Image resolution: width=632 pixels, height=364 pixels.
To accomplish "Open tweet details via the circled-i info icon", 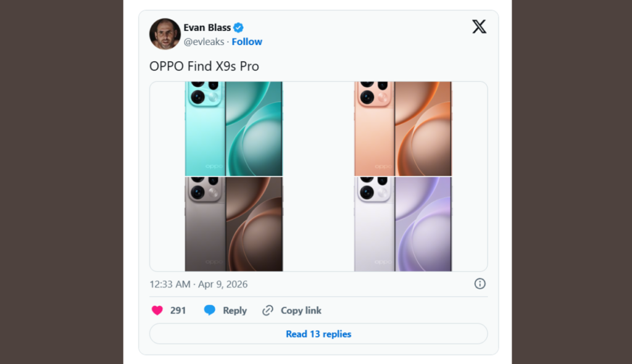I will point(480,284).
